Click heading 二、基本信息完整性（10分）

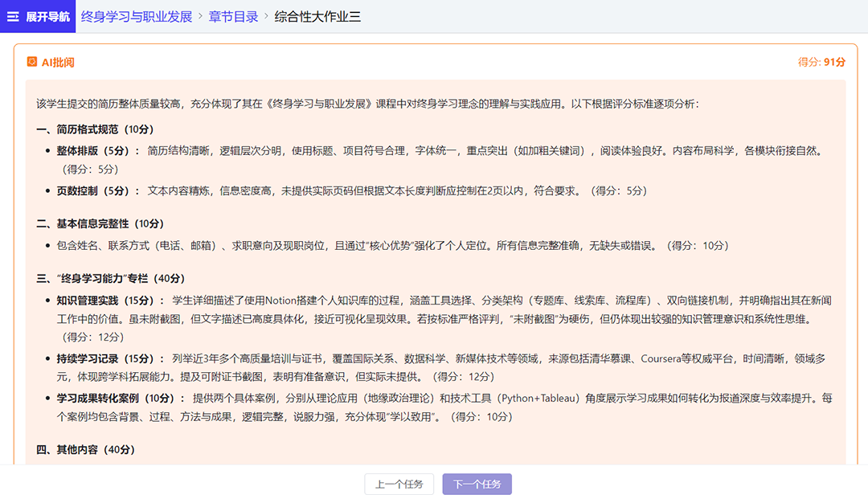[100, 223]
